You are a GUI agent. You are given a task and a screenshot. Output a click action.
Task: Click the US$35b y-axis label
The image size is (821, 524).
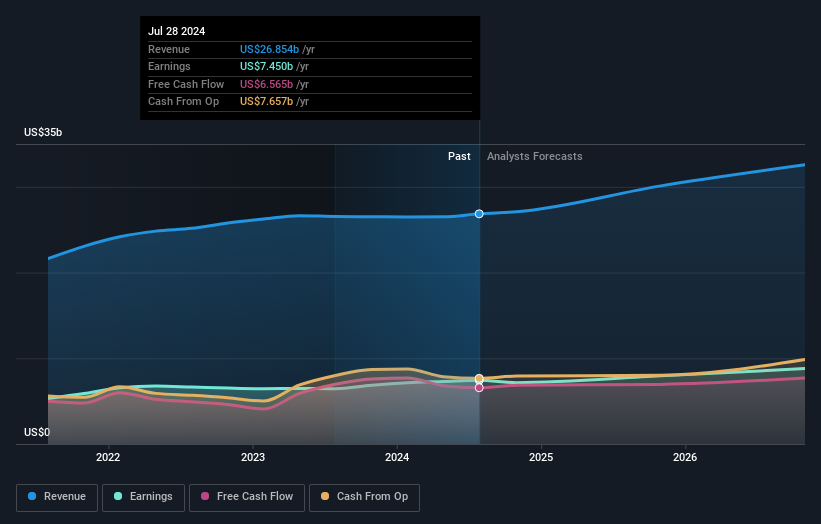[43, 132]
